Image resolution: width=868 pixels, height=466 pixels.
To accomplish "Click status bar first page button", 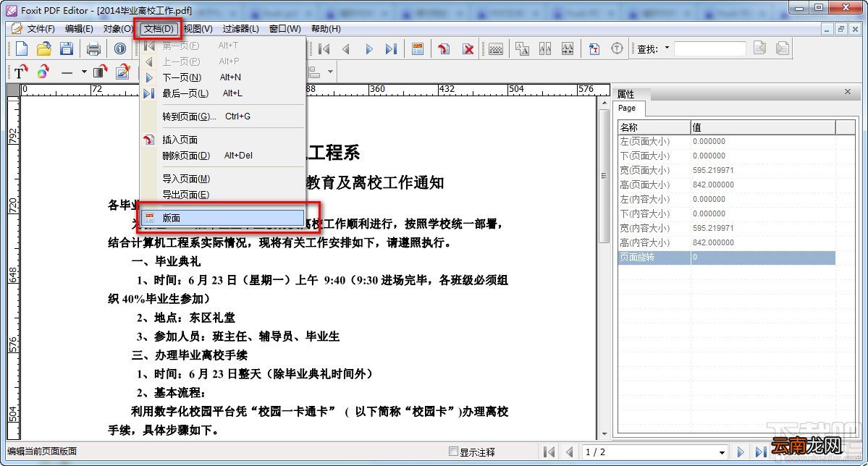I will (x=549, y=452).
